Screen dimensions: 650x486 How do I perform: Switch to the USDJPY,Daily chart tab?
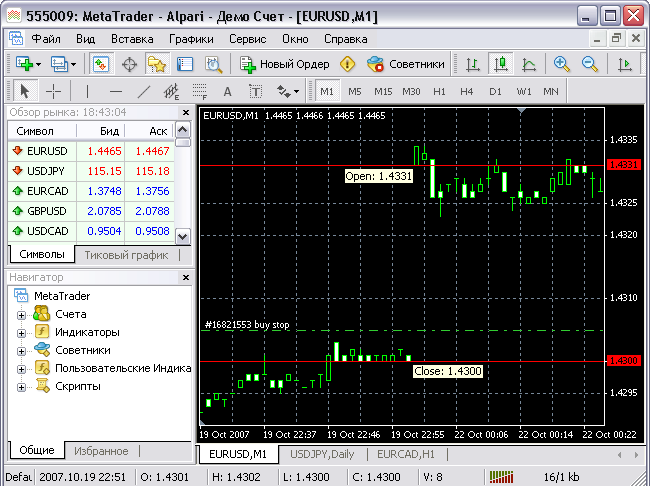320,454
